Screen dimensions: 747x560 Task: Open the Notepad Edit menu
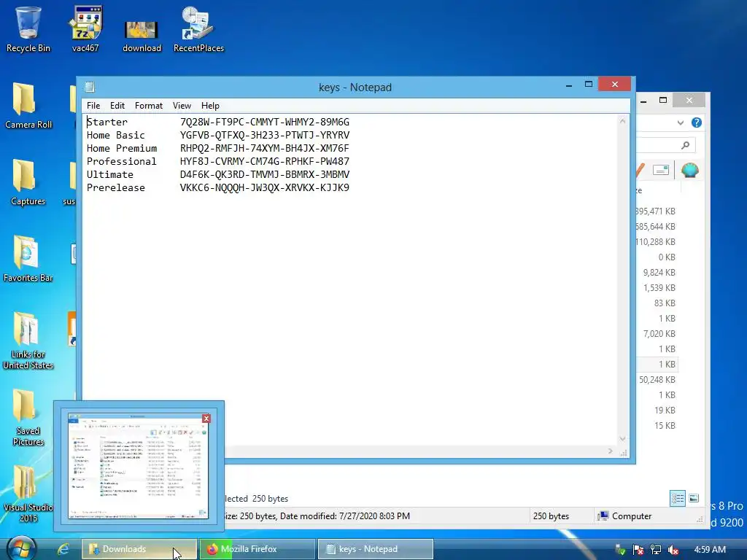click(117, 106)
